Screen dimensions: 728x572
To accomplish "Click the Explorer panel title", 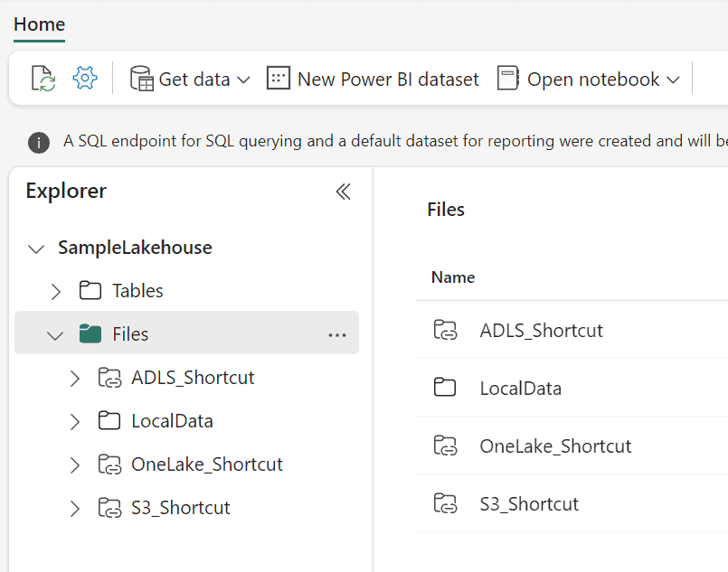I will (x=66, y=192).
